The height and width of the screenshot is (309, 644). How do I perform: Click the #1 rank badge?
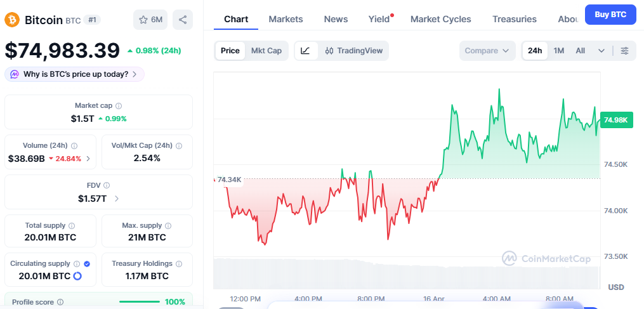tap(92, 20)
